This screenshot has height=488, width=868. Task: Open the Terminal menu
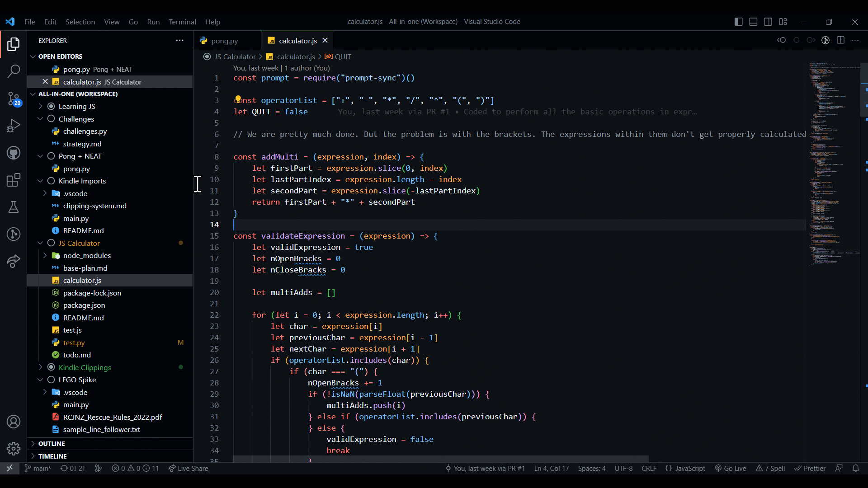tap(182, 22)
